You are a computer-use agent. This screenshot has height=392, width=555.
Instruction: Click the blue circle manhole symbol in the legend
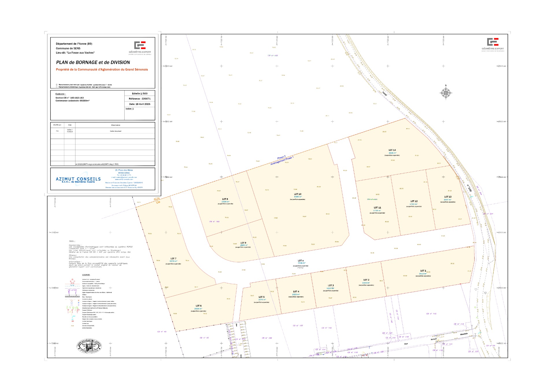(x=72, y=303)
